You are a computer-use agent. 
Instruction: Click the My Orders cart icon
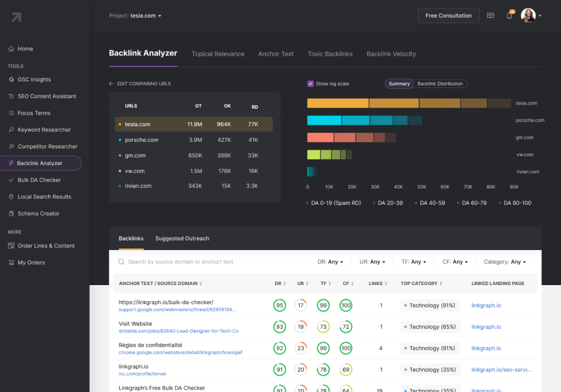(11, 263)
